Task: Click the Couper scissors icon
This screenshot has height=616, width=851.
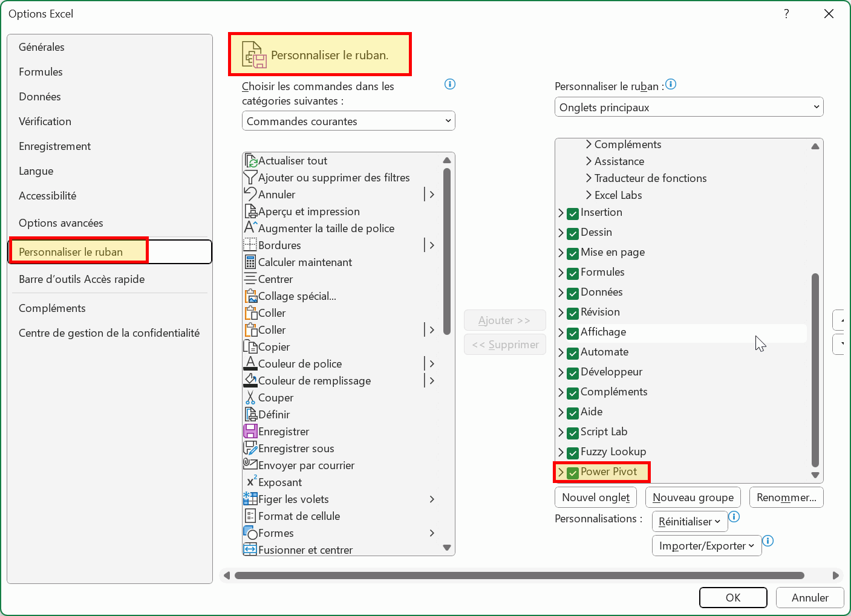Action: (x=250, y=398)
